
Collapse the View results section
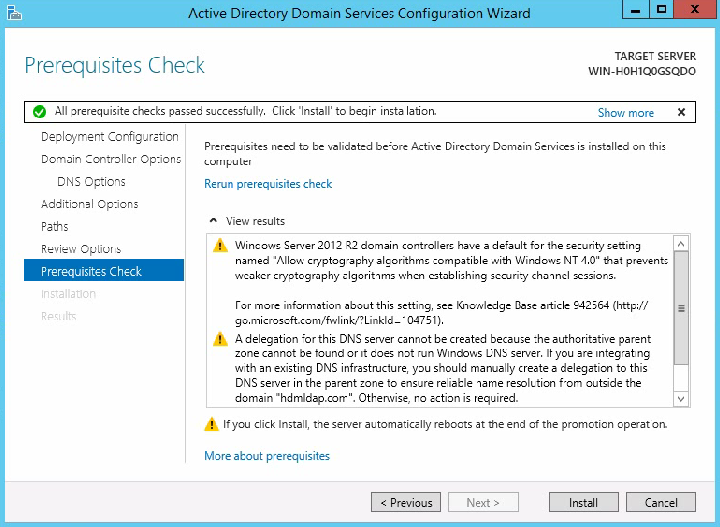pos(213,221)
